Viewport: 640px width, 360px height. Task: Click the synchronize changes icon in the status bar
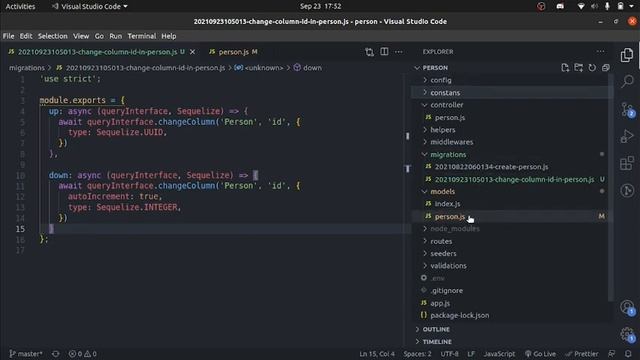56,354
